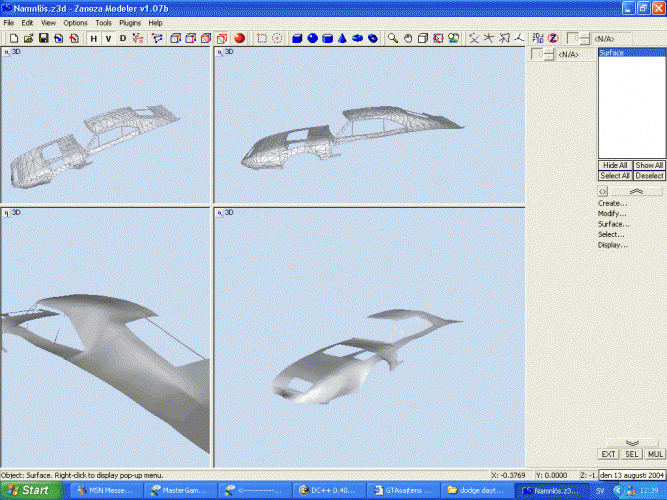The height and width of the screenshot is (500, 667).
Task: Open the Plugins menu
Action: click(x=130, y=22)
